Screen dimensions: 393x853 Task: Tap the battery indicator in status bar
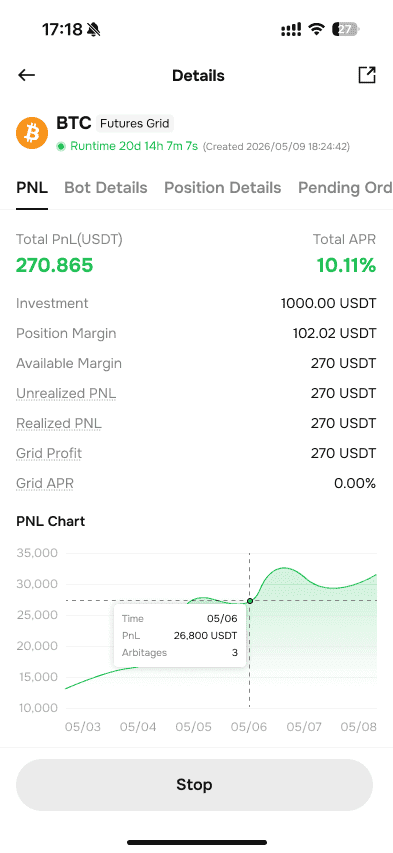click(x=346, y=29)
